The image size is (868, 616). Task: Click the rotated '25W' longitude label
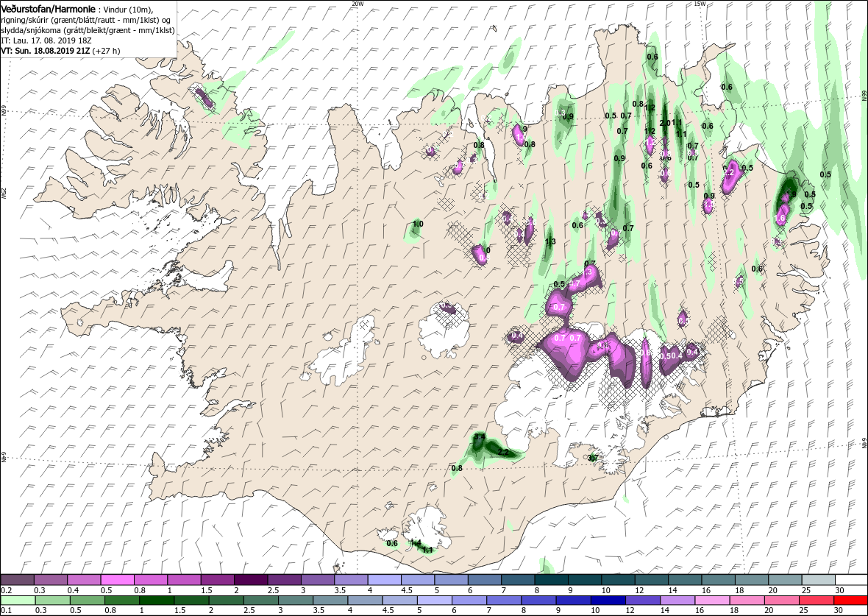click(x=4, y=194)
